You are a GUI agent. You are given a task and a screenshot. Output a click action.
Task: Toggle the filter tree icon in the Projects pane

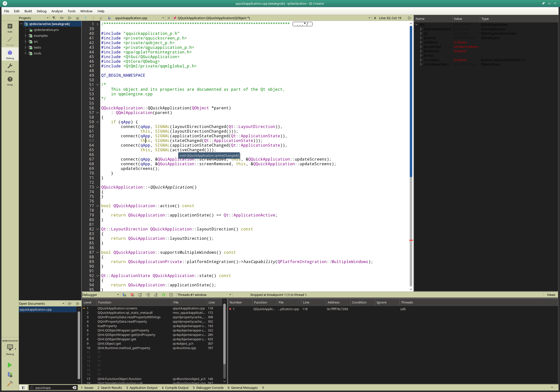click(x=54, y=18)
